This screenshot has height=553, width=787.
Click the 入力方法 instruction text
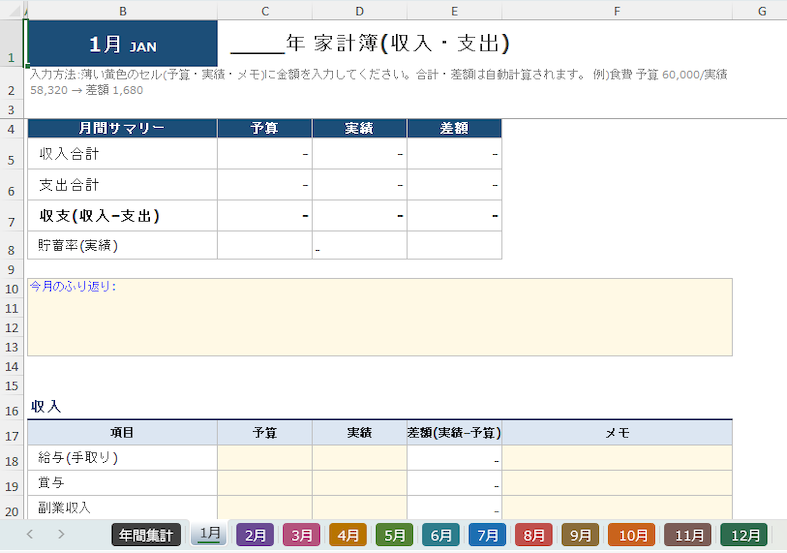pos(379,82)
